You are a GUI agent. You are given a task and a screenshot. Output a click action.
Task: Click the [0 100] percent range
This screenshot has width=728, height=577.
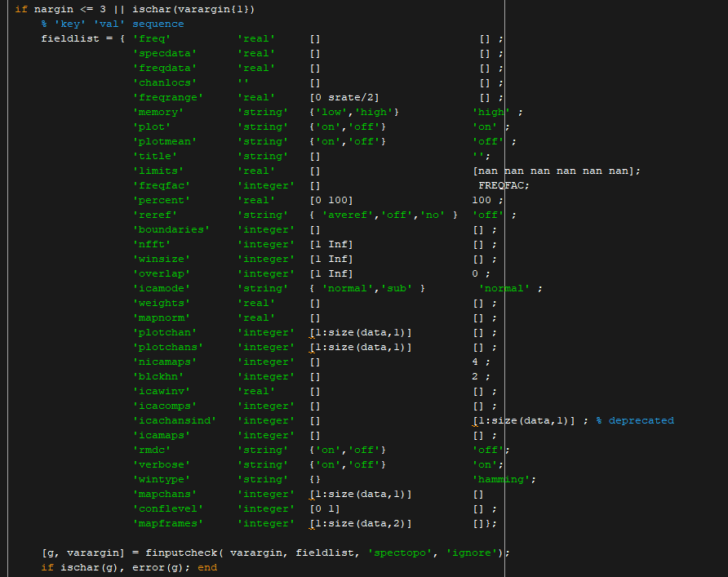tap(331, 200)
